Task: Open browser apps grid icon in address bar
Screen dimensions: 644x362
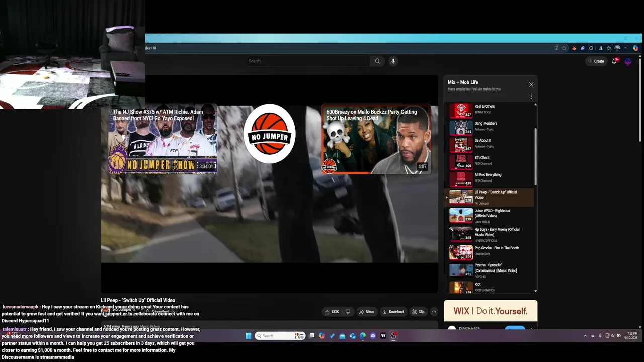Action: [556, 48]
